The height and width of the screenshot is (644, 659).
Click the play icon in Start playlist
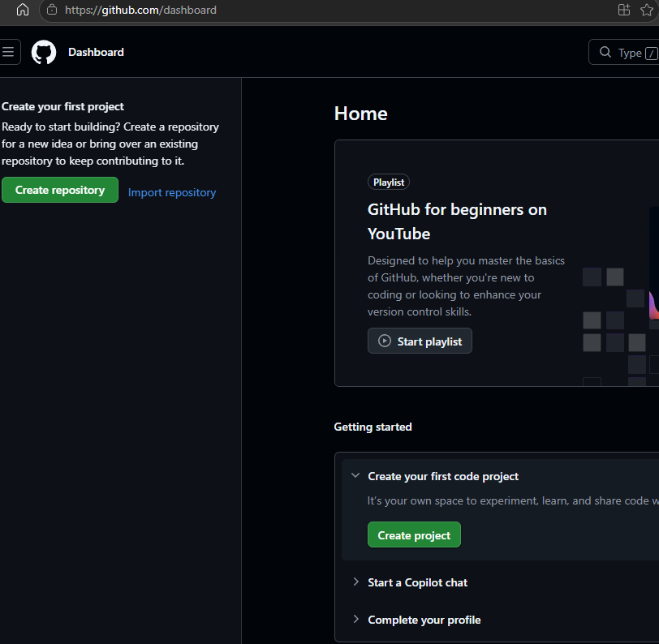point(385,341)
